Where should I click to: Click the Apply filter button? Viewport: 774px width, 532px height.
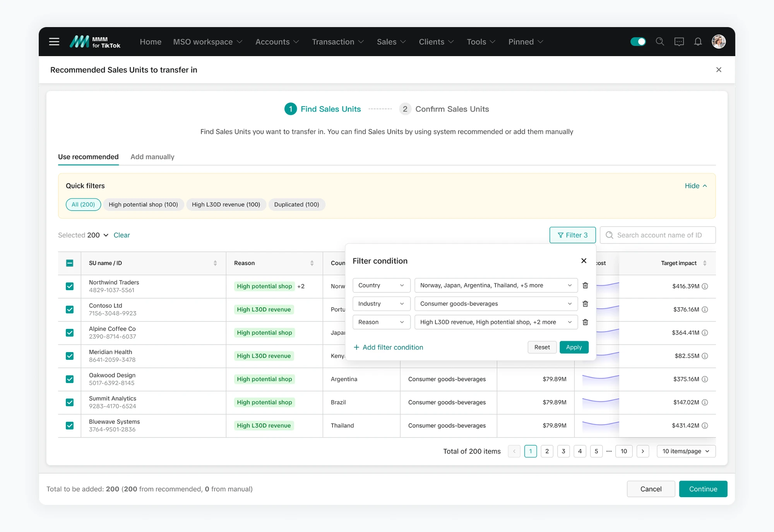tap(574, 347)
